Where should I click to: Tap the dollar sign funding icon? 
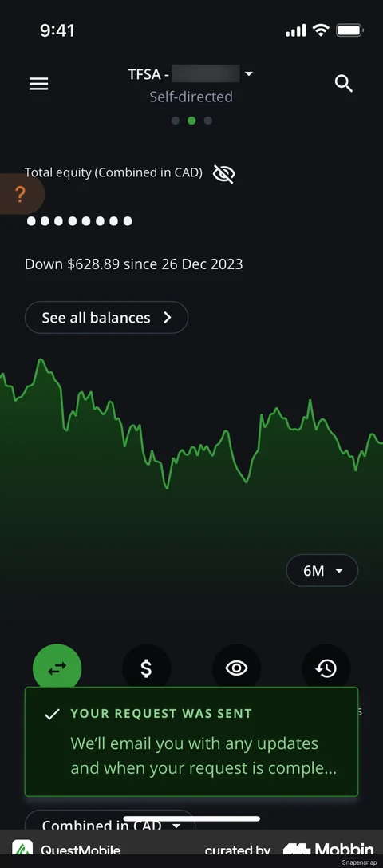(146, 668)
